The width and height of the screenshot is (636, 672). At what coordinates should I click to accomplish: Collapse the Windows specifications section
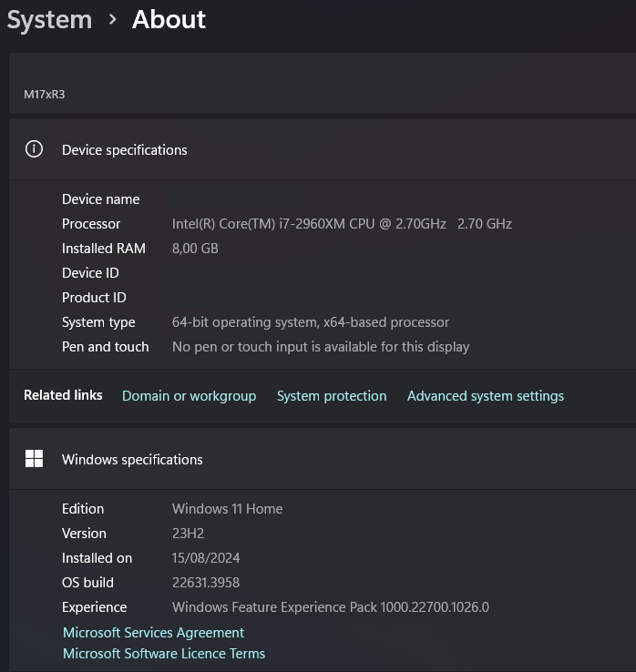pyautogui.click(x=319, y=459)
